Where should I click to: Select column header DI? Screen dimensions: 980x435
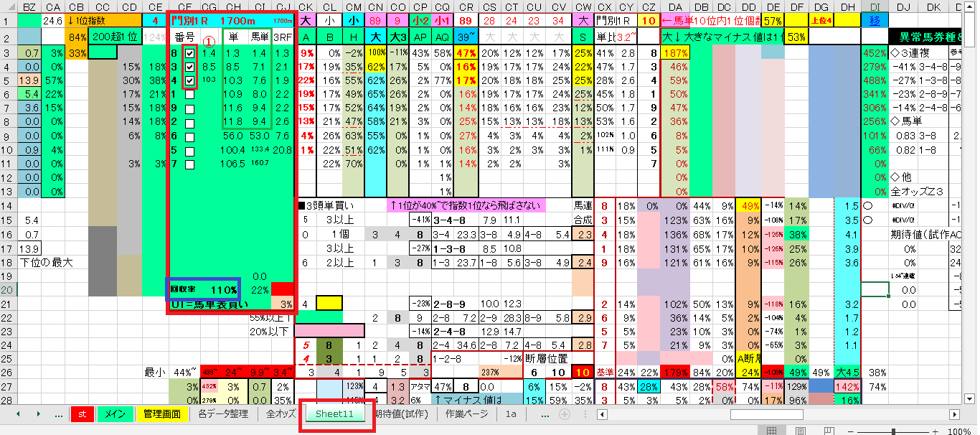875,6
